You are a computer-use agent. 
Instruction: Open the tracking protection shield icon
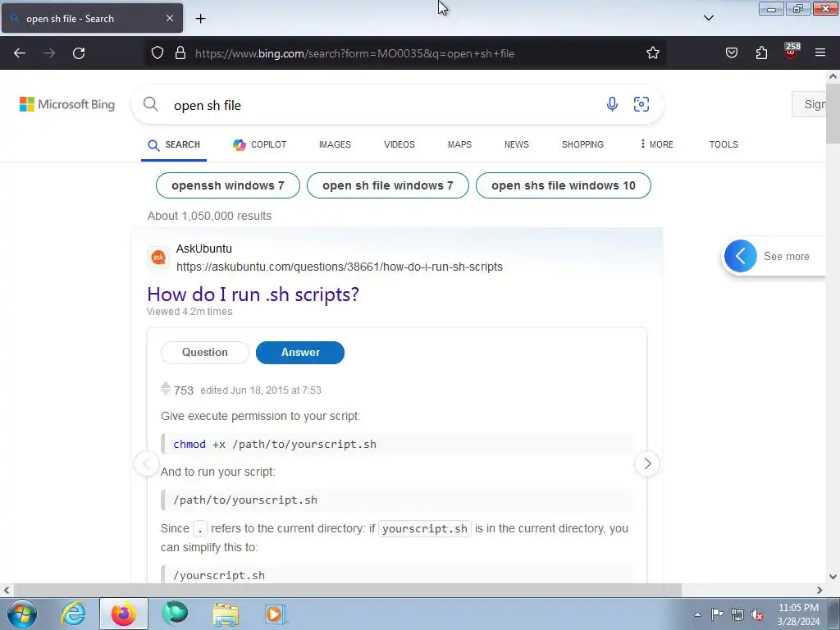(x=157, y=53)
